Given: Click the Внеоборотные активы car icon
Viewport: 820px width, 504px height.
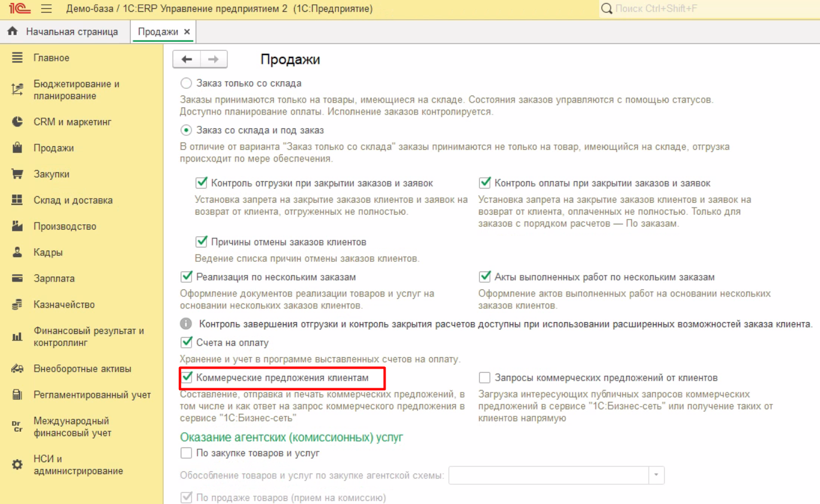Looking at the screenshot, I should (x=17, y=369).
